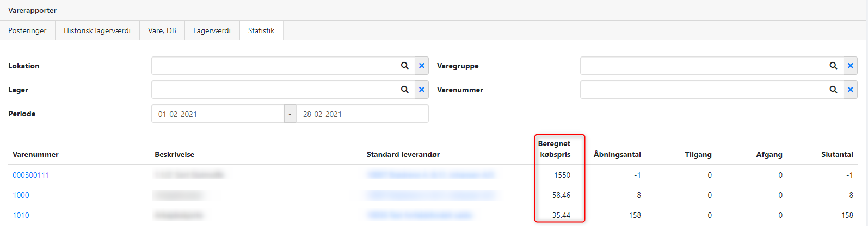Image resolution: width=868 pixels, height=226 pixels.
Task: Click inside the Lokation text input
Action: click(x=275, y=66)
